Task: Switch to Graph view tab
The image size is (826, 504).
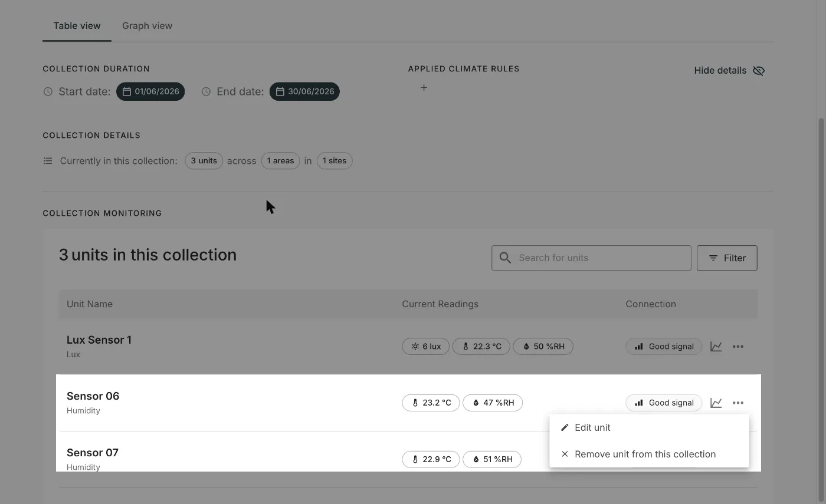Action: pos(147,26)
